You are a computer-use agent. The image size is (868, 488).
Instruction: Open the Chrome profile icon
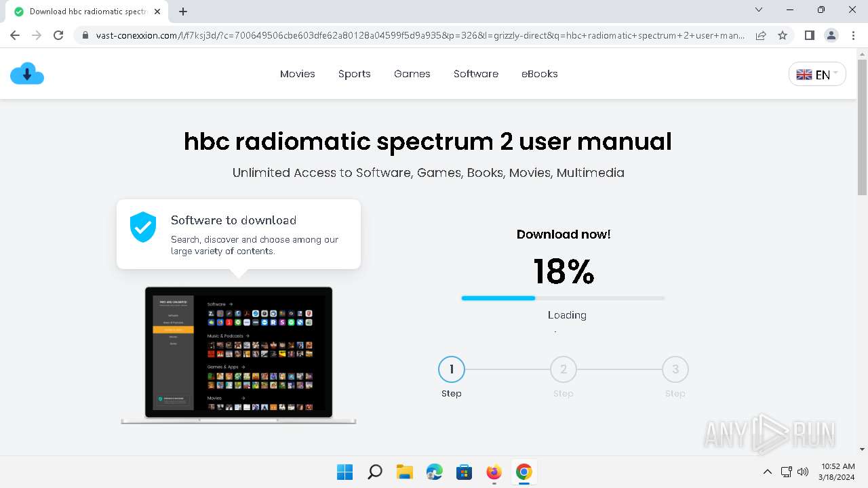[831, 35]
